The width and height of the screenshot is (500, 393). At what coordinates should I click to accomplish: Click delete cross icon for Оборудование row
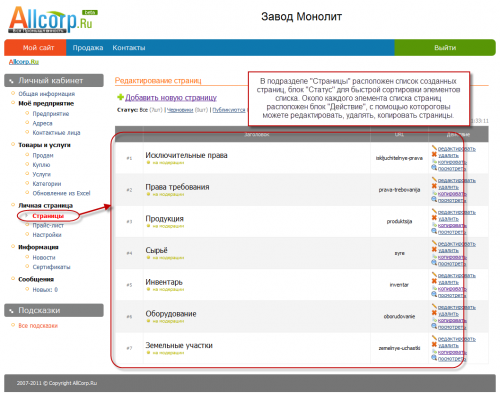pyautogui.click(x=434, y=313)
